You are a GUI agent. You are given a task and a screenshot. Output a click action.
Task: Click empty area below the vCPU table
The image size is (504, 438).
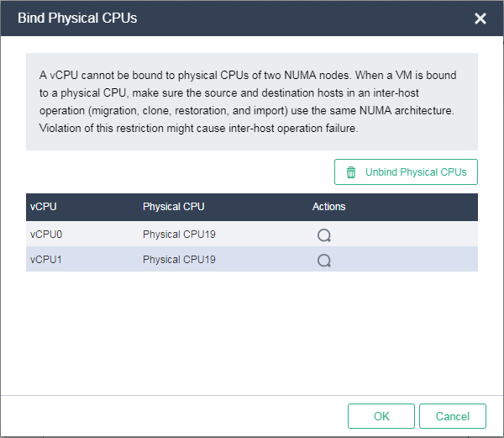coord(252,331)
